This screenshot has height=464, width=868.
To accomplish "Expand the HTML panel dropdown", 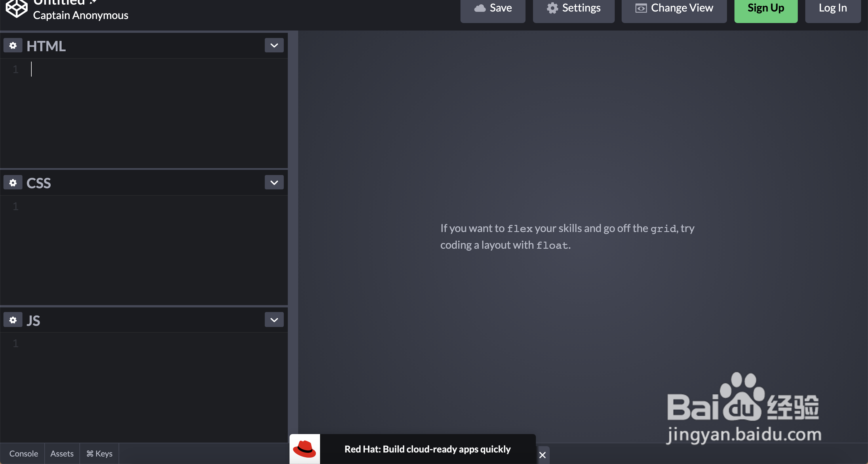I will [x=274, y=45].
